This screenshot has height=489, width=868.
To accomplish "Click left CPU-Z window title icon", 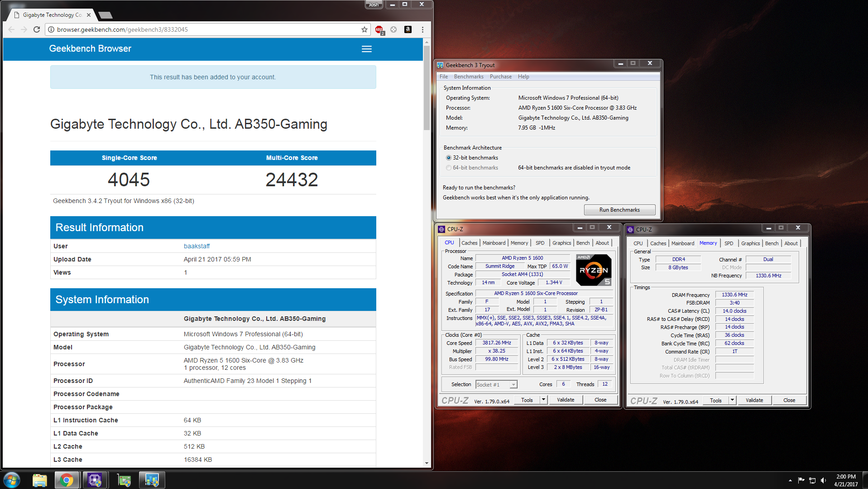I will (441, 229).
